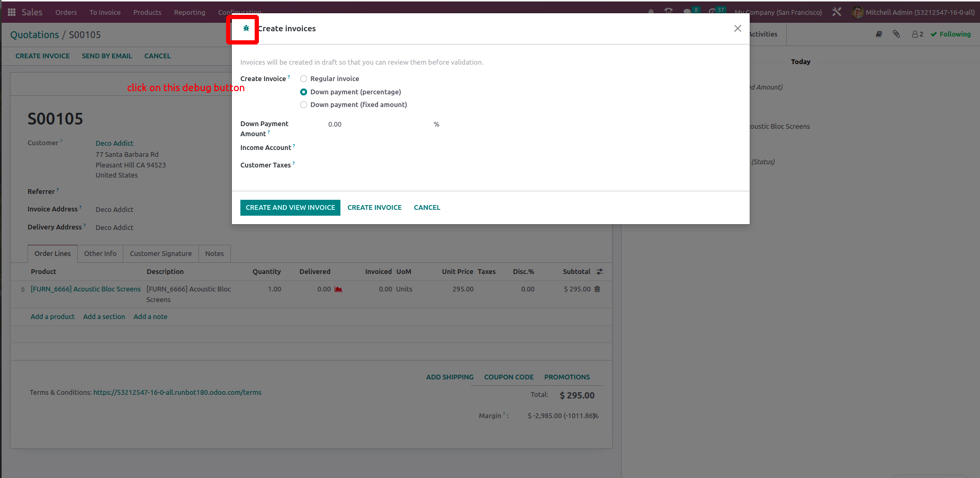Switch to the Other Info tab

click(x=100, y=254)
